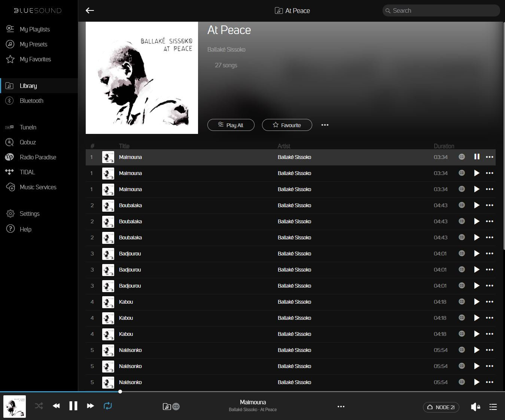Skip to the previous track

pyautogui.click(x=56, y=406)
